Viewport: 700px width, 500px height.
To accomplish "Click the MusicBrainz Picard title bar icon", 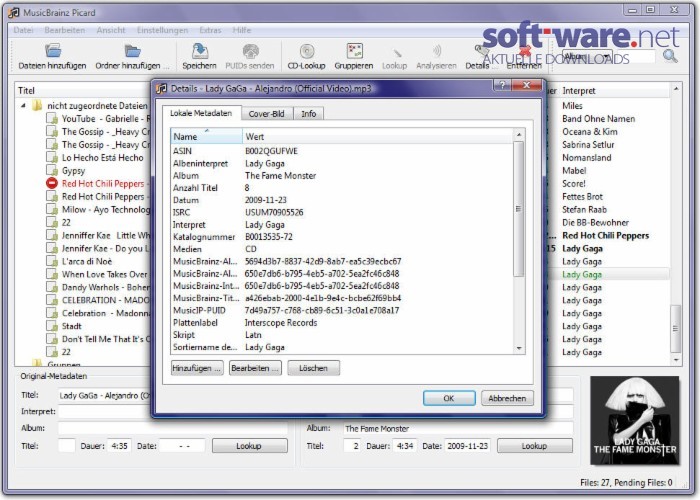I will [13, 12].
